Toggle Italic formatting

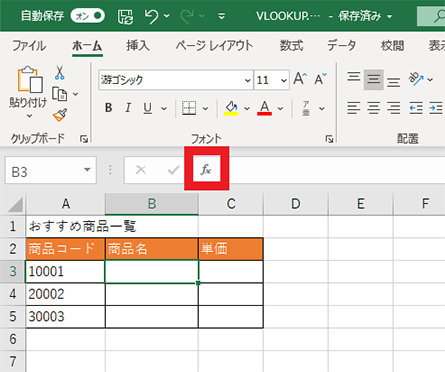[x=128, y=108]
